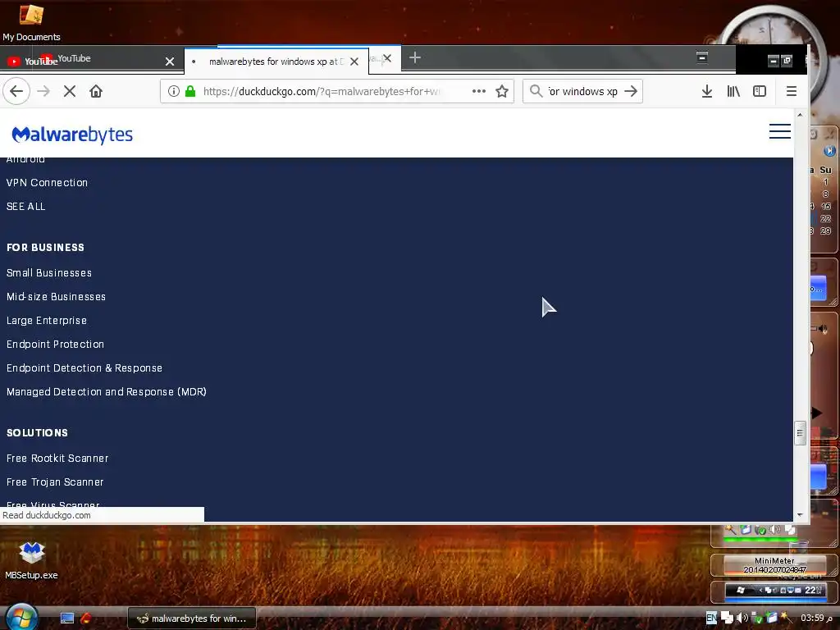Open the browser home page icon
The height and width of the screenshot is (630, 840).
pyautogui.click(x=96, y=91)
